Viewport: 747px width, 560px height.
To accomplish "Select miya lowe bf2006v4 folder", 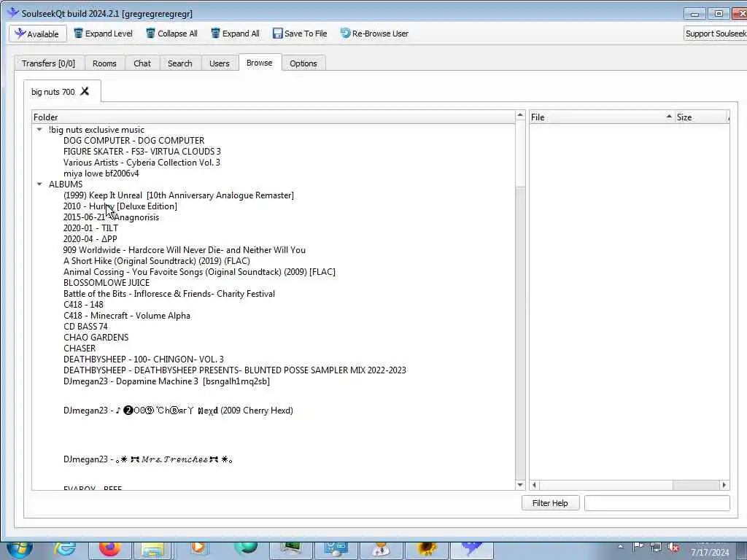I will (x=101, y=174).
